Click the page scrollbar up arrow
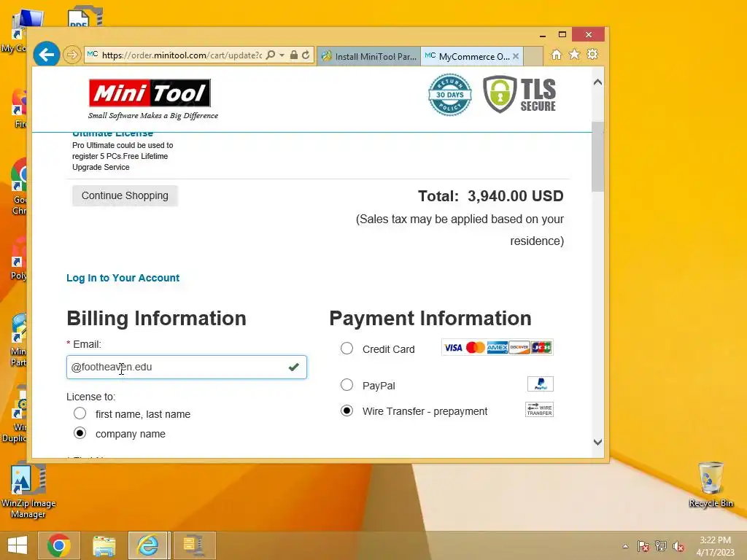Viewport: 747px width, 560px height. click(598, 82)
